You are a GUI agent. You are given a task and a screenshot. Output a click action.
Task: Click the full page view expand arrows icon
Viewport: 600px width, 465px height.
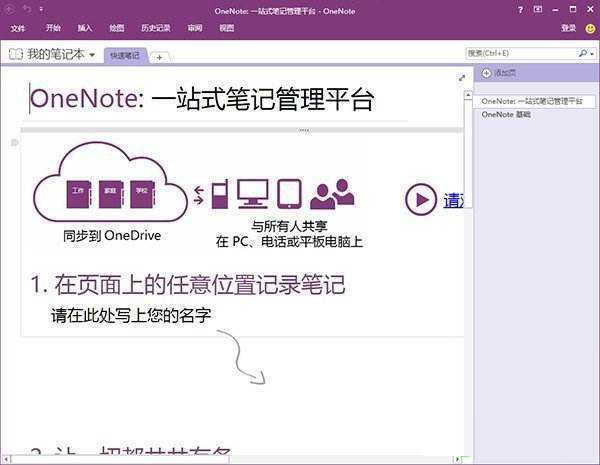462,78
